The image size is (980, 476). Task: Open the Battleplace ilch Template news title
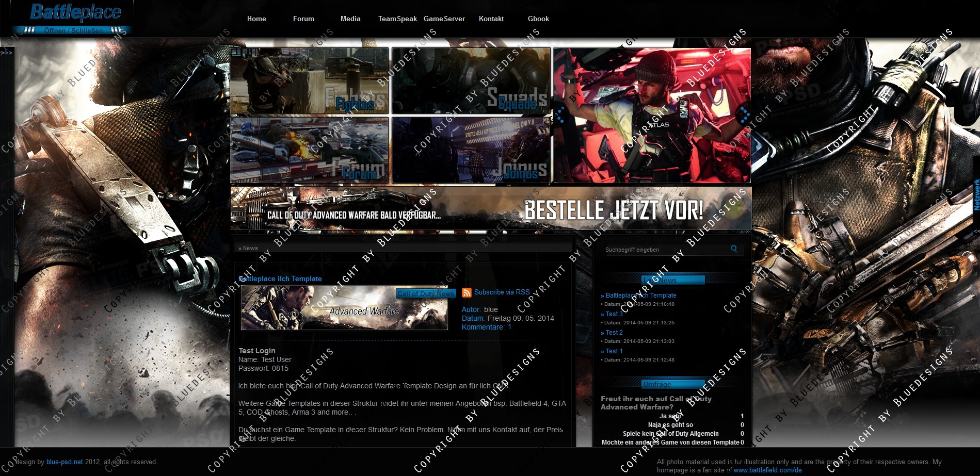coord(280,278)
